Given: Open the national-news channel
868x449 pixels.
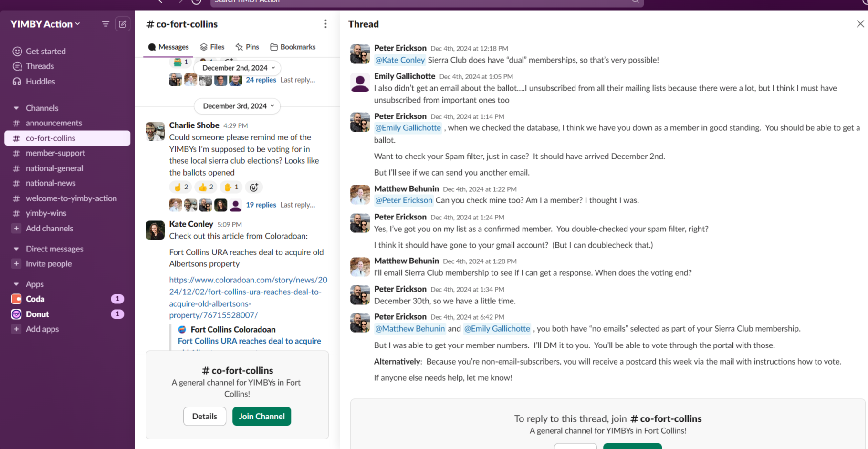Looking at the screenshot, I should (67, 183).
